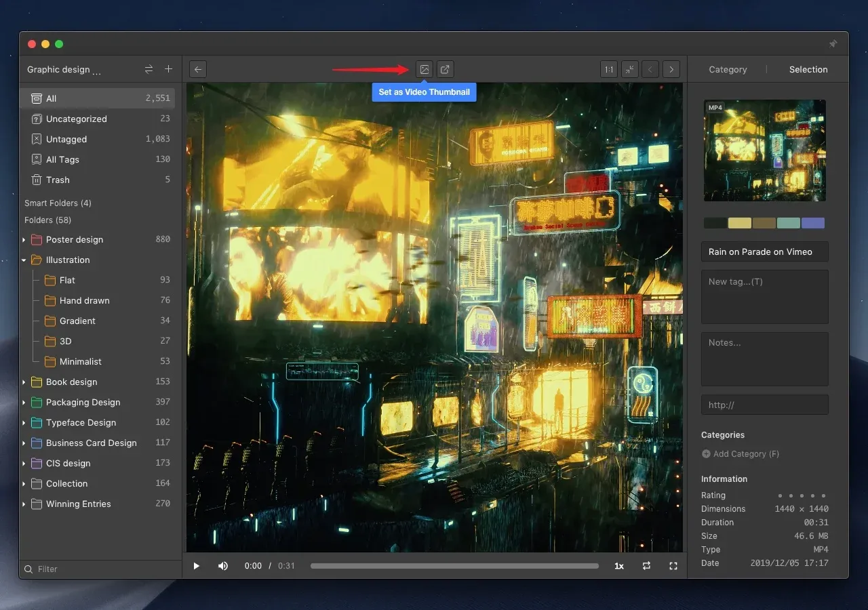
Task: Select All items in sidebar
Action: coord(97,98)
